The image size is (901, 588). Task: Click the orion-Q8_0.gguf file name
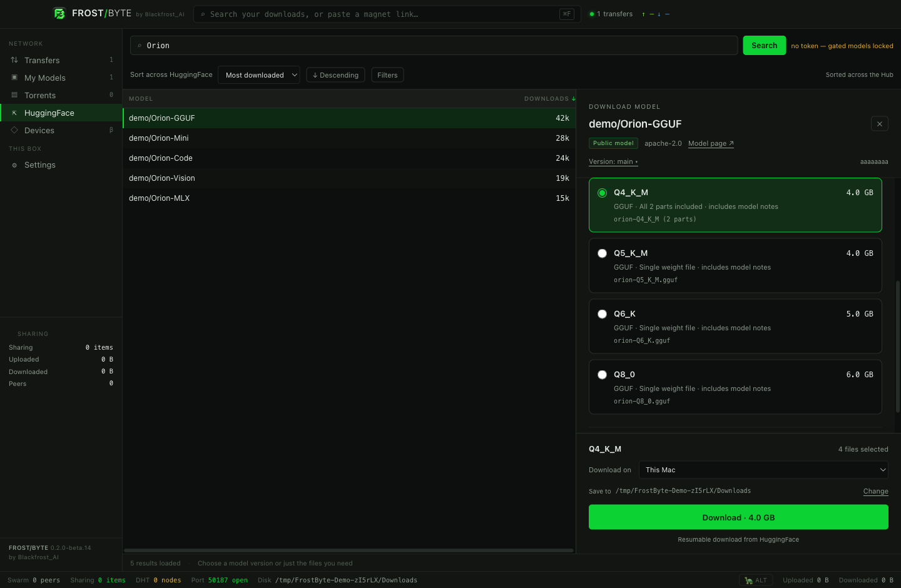(642, 402)
